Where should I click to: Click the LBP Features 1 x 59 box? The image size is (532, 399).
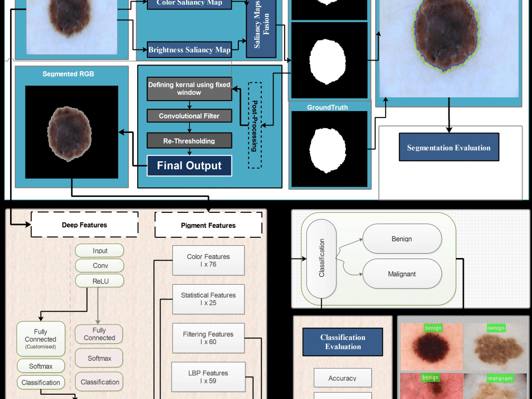(209, 377)
